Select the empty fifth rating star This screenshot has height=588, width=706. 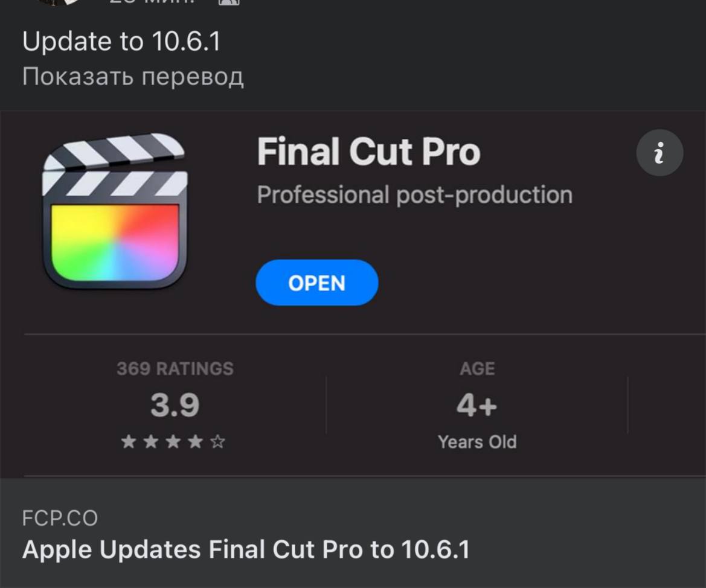click(x=217, y=442)
